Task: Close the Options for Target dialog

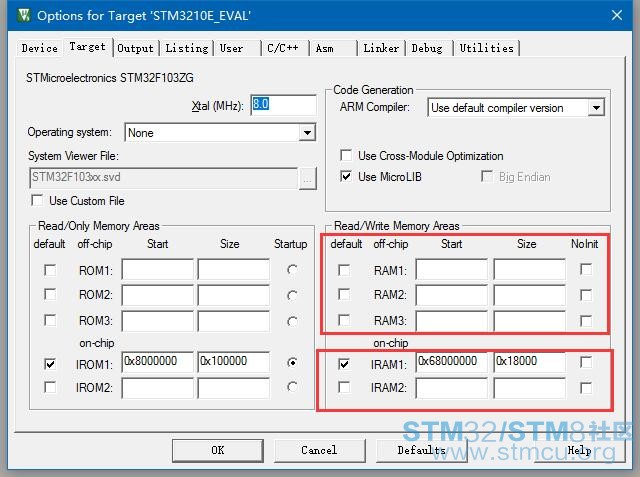Action: (x=616, y=15)
